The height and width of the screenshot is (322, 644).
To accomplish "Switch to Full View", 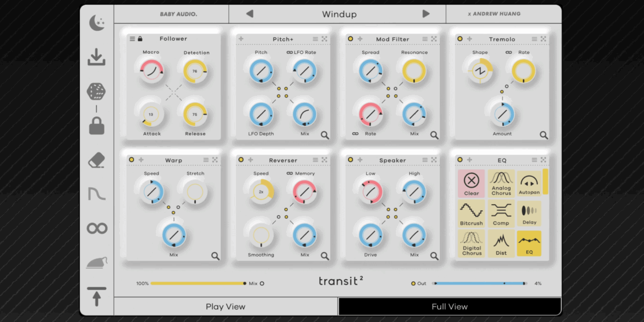I will tap(450, 306).
